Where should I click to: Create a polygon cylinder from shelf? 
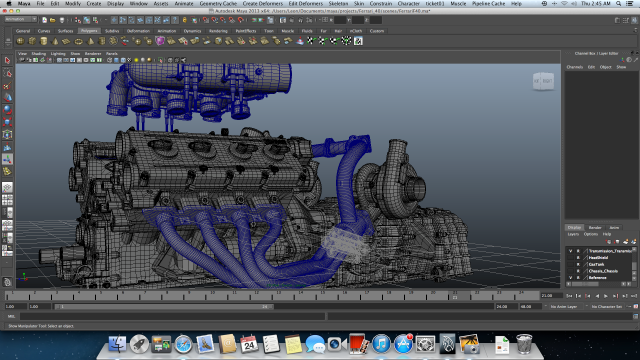coord(43,41)
